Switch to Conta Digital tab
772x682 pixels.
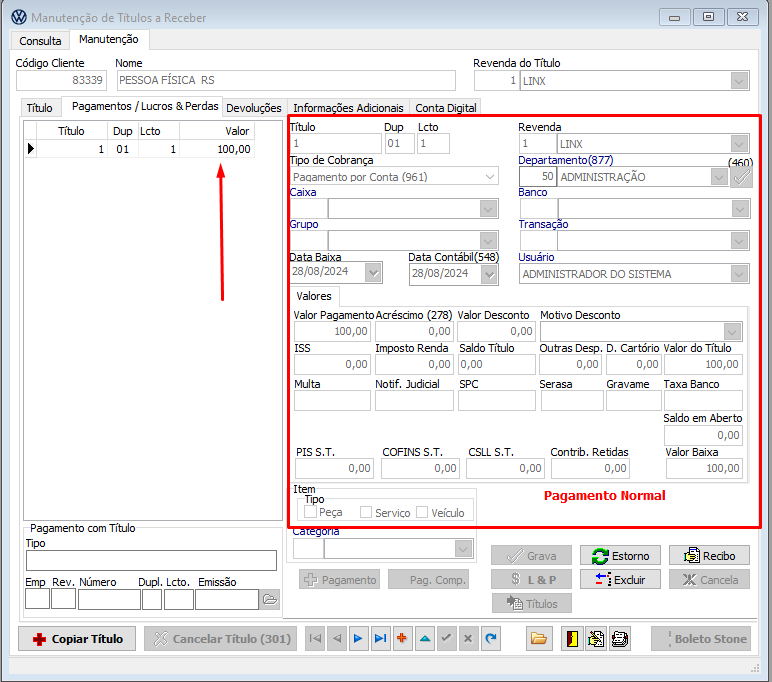[446, 107]
